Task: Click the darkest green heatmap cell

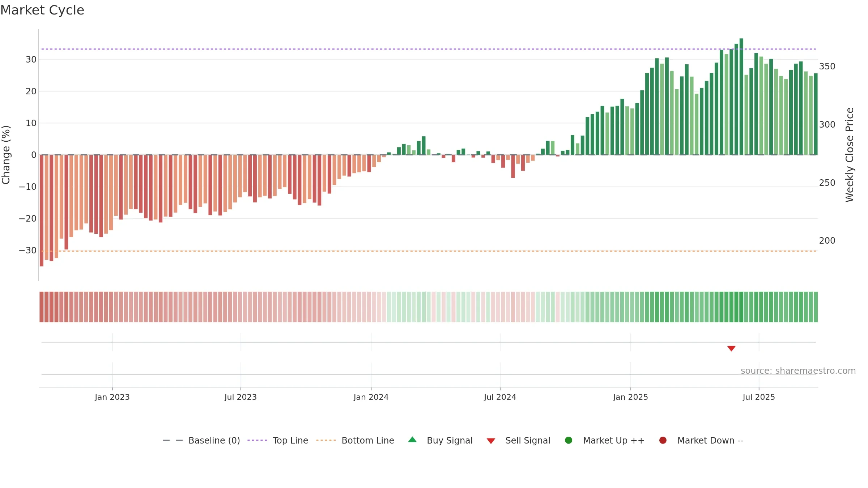Action: click(741, 307)
